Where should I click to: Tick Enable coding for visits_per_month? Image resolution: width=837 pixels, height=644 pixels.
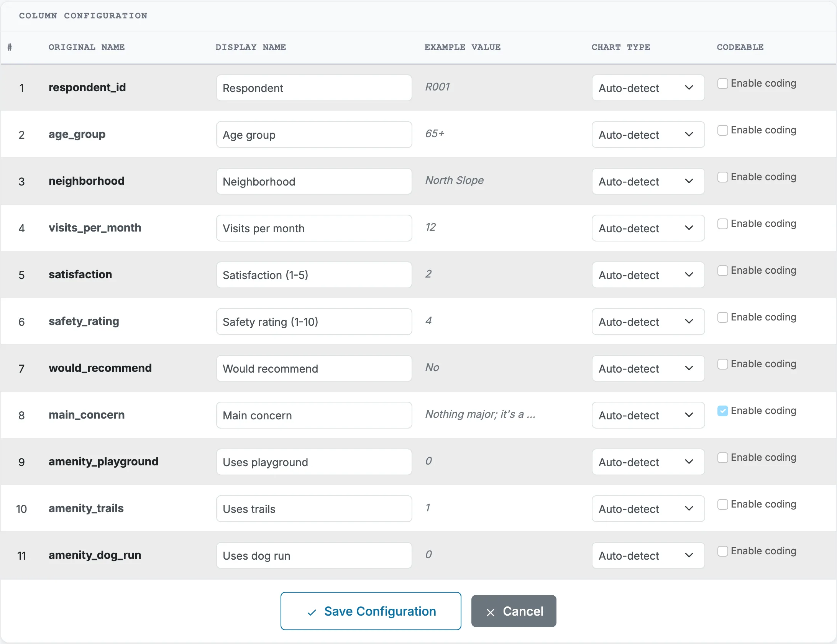(x=722, y=224)
